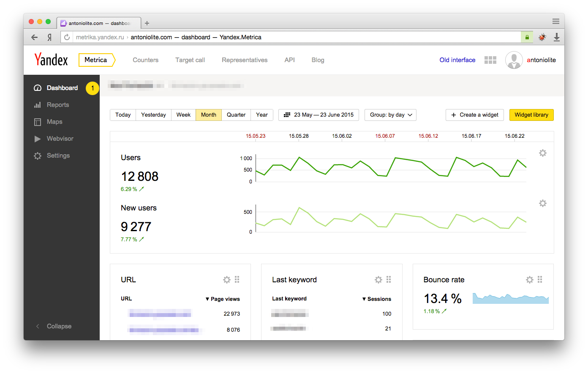
Task: Open a new browser tab with plus
Action: 147,23
